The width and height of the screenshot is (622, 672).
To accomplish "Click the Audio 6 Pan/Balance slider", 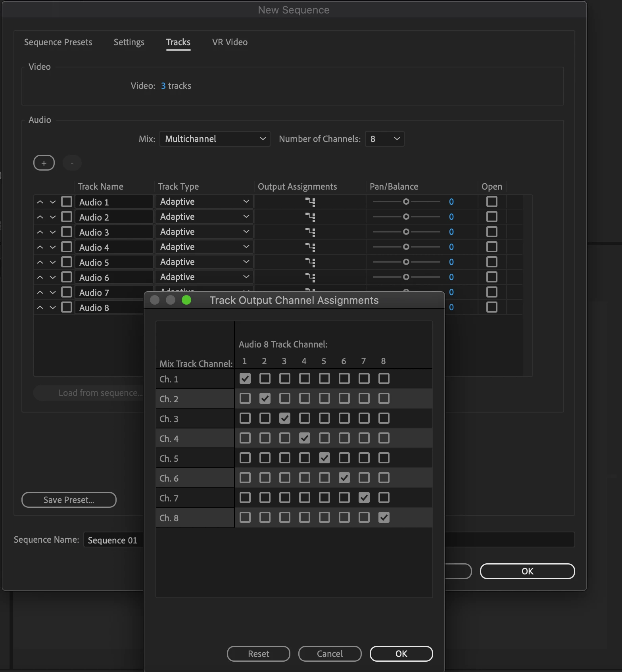I will (406, 277).
